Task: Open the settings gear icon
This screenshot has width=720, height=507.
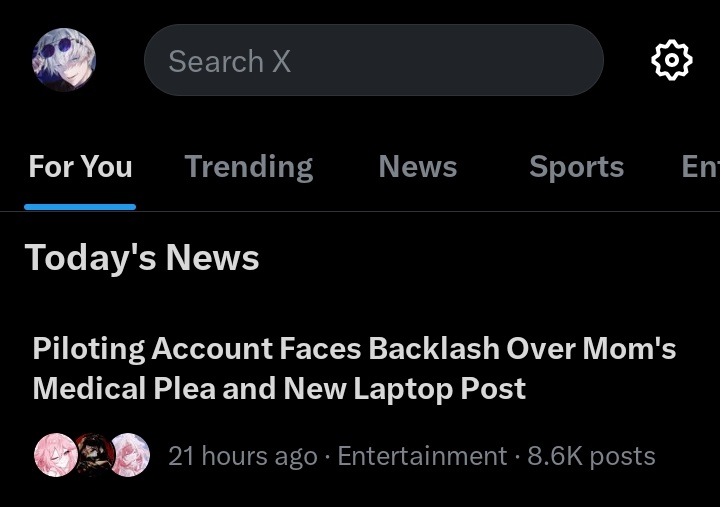Action: (672, 60)
